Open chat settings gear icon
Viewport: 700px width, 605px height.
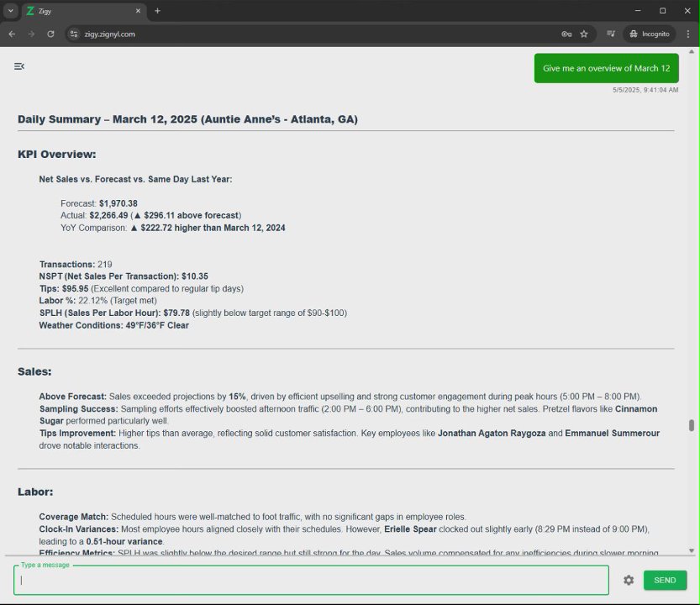(x=629, y=580)
